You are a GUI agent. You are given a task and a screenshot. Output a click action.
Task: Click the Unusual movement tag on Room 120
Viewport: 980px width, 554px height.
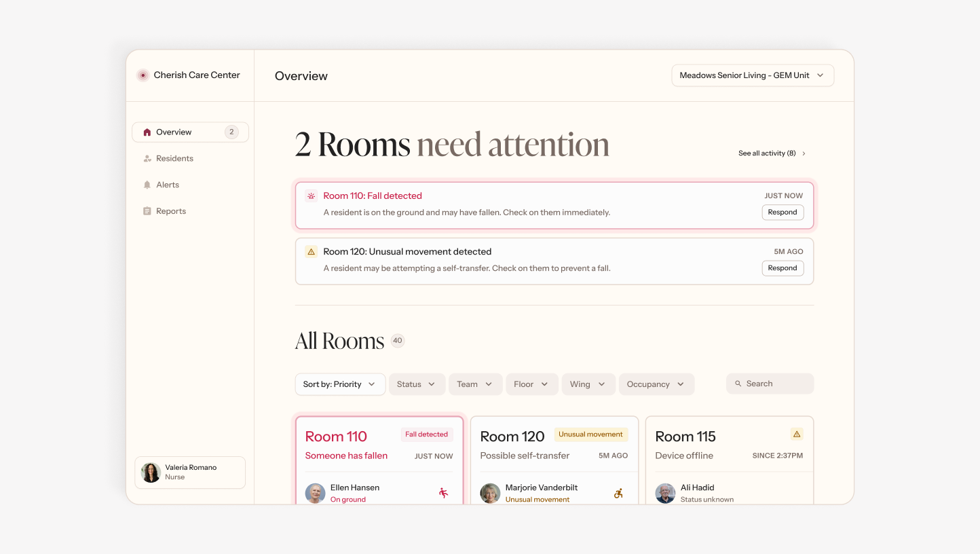(x=590, y=435)
